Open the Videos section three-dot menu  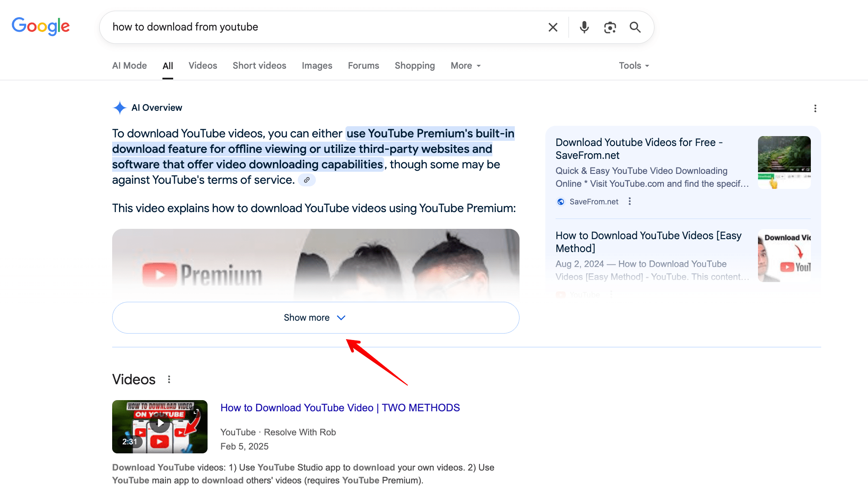tap(169, 380)
